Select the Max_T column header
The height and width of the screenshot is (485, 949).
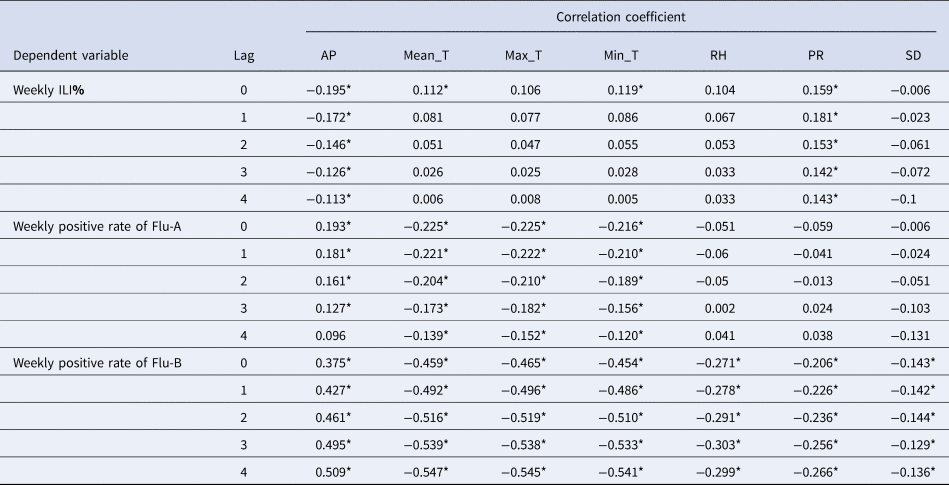click(524, 56)
